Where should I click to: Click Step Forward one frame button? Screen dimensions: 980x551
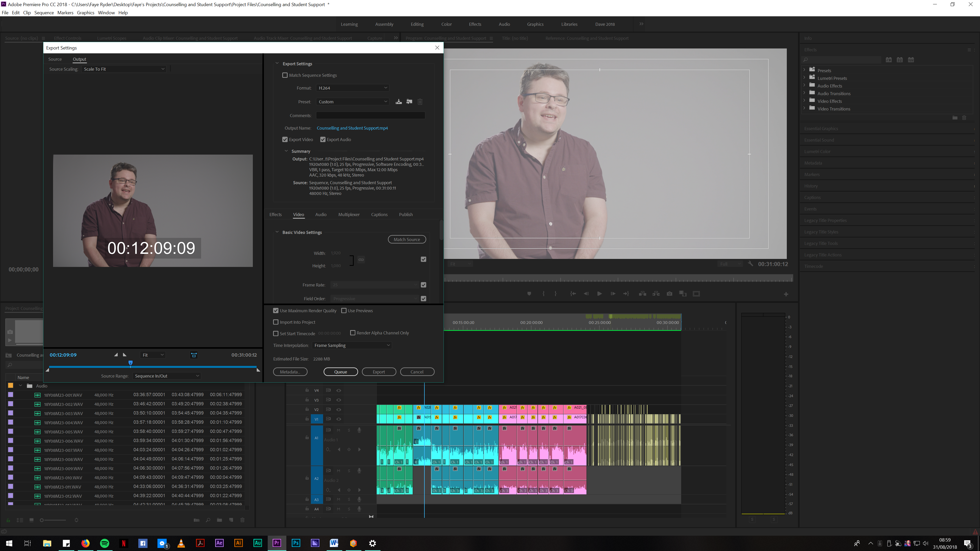[x=613, y=294]
